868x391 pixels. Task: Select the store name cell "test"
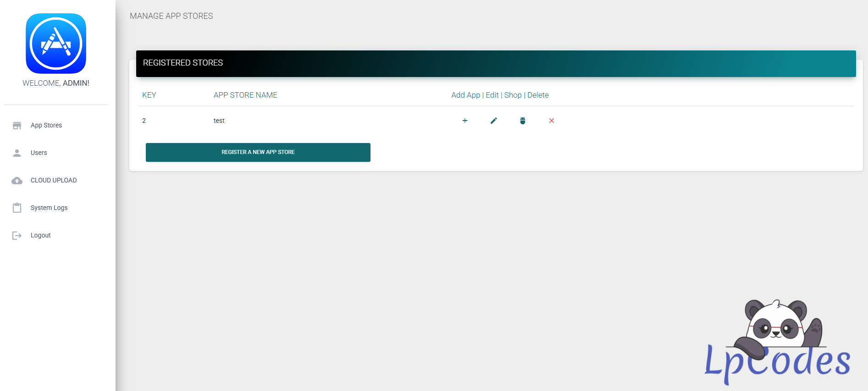point(219,121)
